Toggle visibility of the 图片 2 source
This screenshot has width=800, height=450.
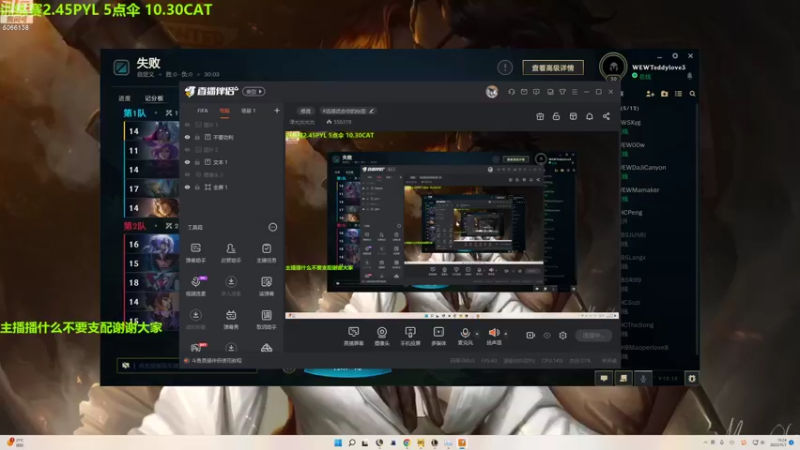click(187, 150)
